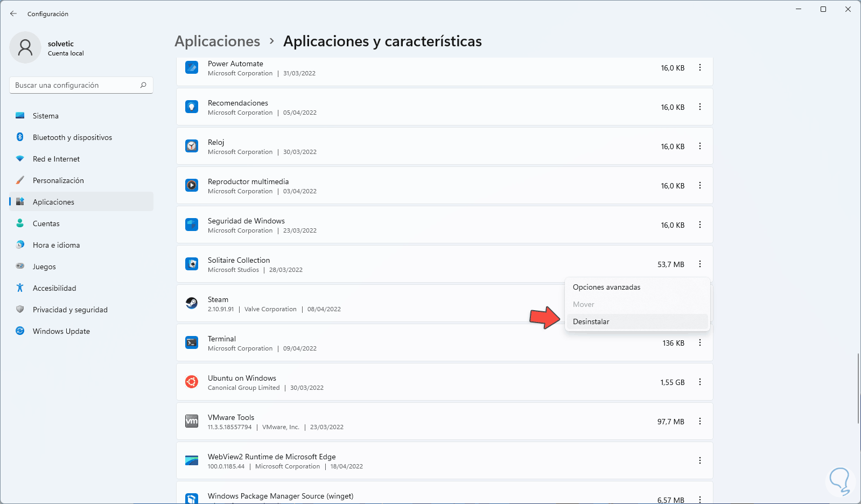Open the Cuentas person icon

[x=20, y=223]
